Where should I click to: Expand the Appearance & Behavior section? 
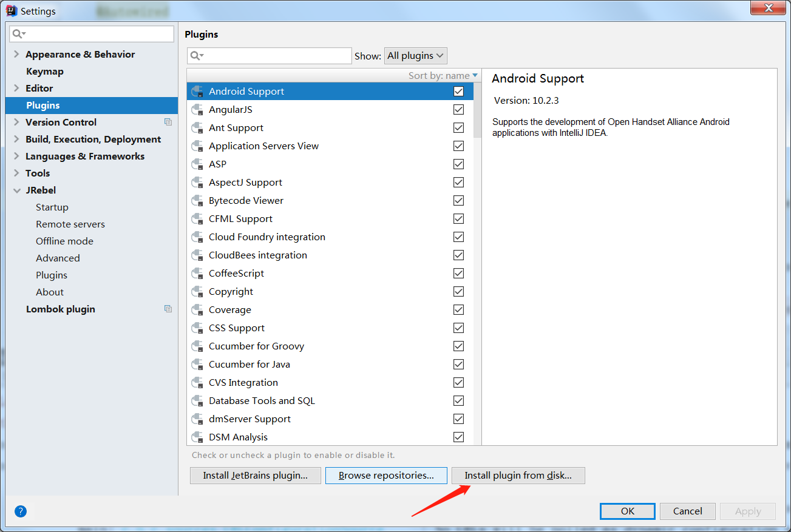[16, 54]
